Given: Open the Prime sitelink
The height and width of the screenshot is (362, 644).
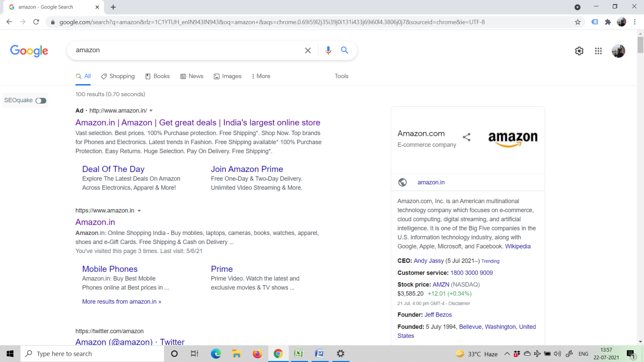Looking at the screenshot, I should (222, 269).
